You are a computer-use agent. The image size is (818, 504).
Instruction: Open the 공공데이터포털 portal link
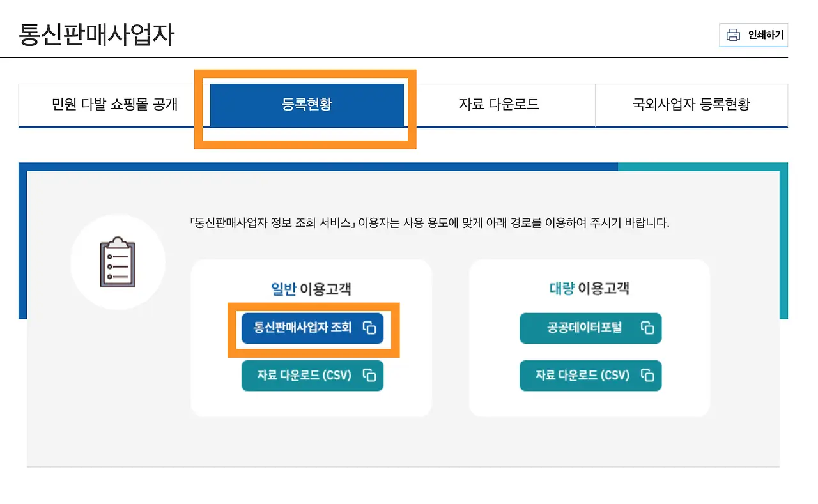pyautogui.click(x=589, y=328)
